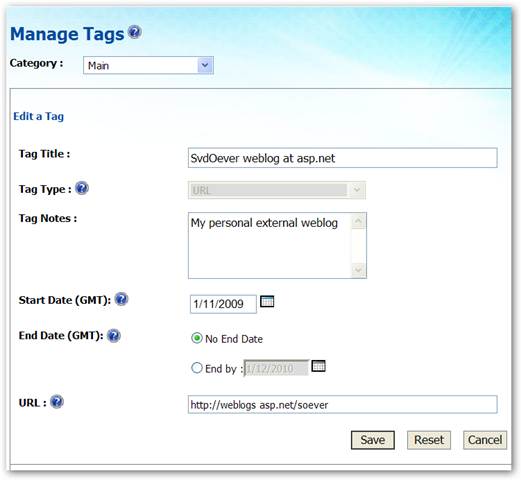
Task: Select the No End Date option
Action: tap(197, 338)
